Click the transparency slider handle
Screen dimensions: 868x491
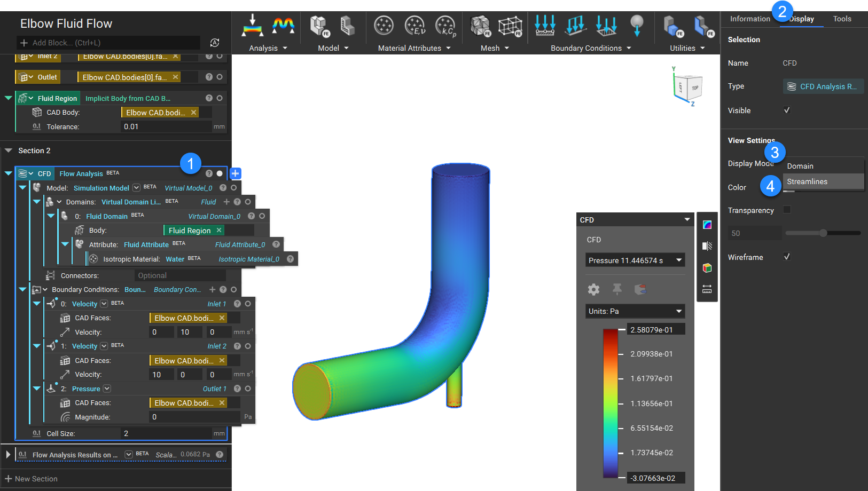[823, 233]
